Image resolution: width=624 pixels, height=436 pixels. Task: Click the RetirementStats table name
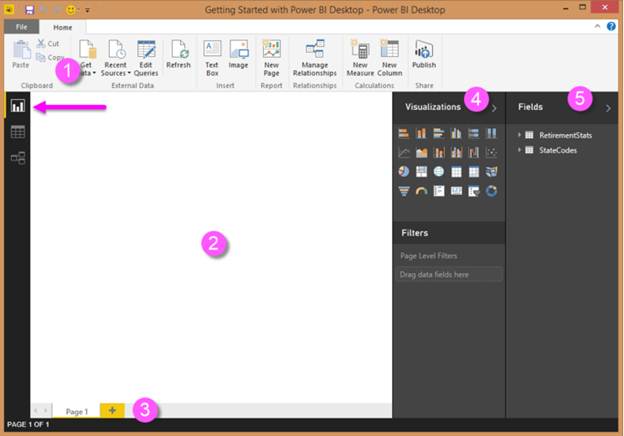pos(565,135)
